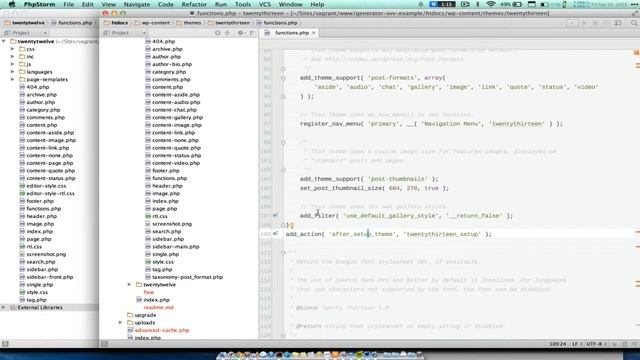Image resolution: width=640 pixels, height=360 pixels.
Task: Click the run configuration dropdown in the toolbar
Action: coord(572,23)
